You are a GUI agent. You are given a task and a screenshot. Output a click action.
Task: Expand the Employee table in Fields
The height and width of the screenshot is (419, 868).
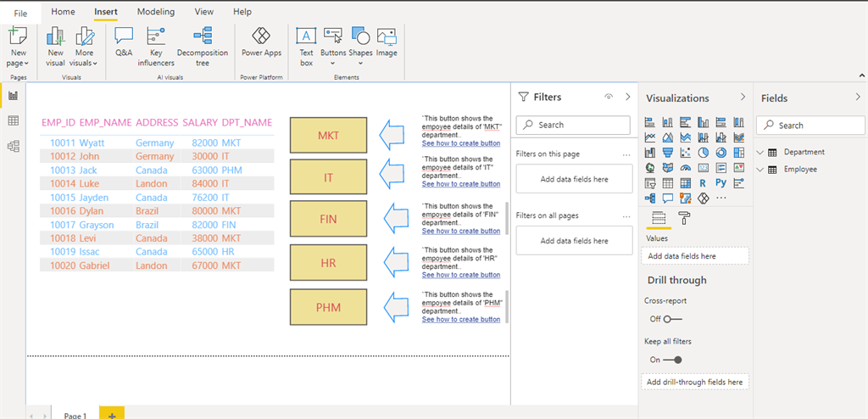coord(760,170)
